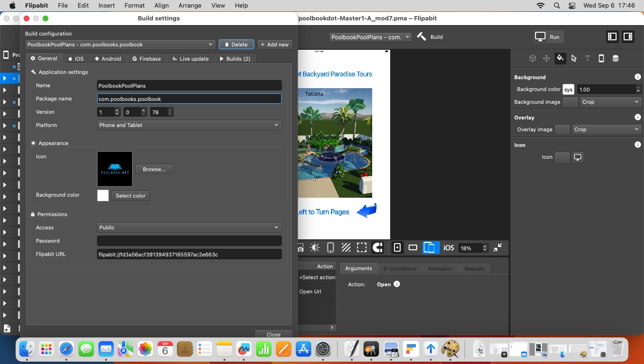Click the Run monitor icon
The height and width of the screenshot is (364, 644).
pyautogui.click(x=540, y=36)
